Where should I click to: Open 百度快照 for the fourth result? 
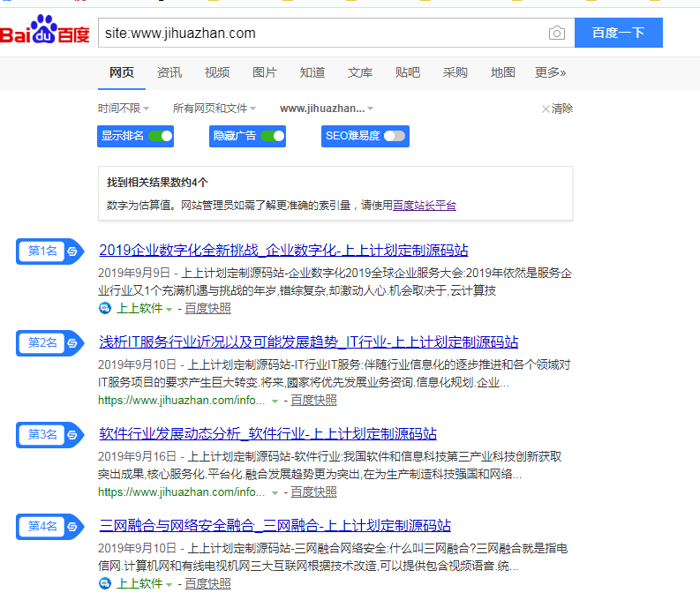coord(207,584)
